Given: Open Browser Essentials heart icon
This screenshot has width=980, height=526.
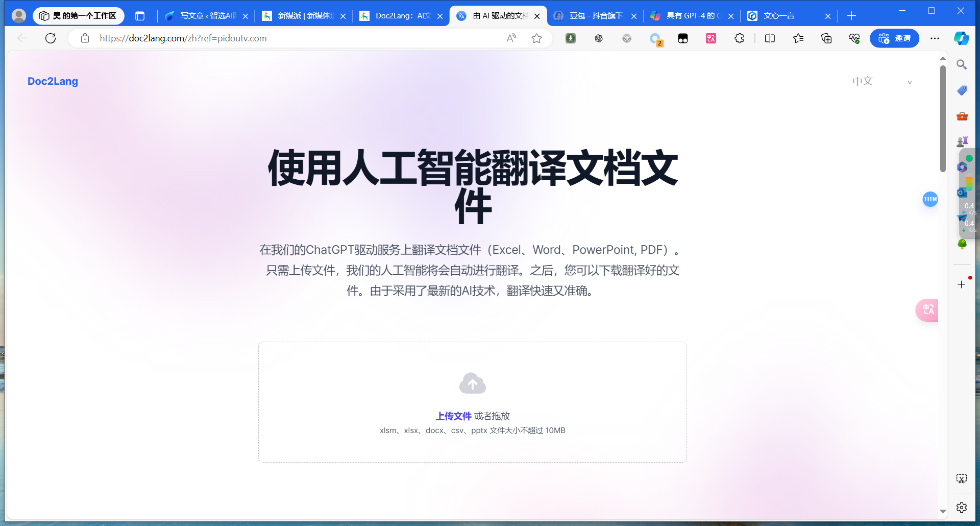Looking at the screenshot, I should [x=854, y=38].
